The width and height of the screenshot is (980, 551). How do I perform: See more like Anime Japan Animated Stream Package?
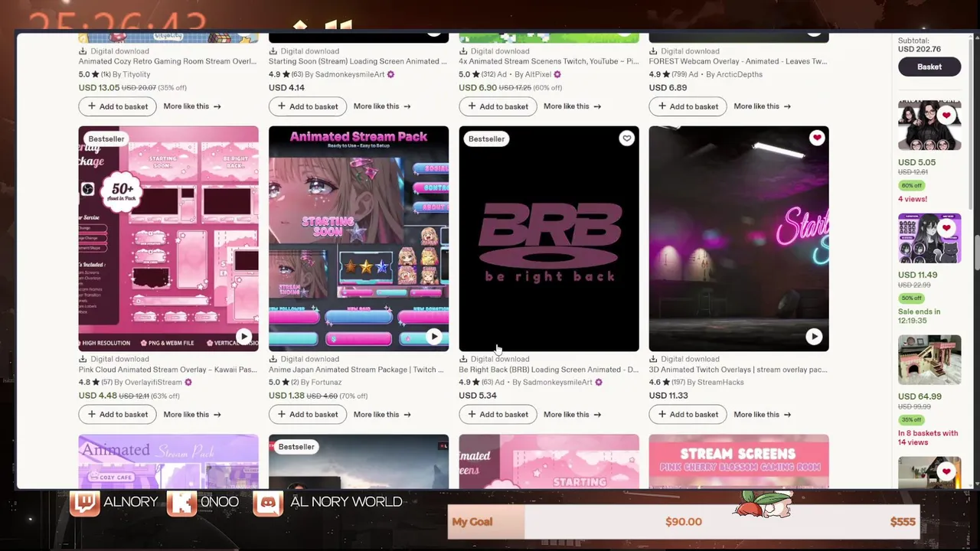[x=382, y=414]
